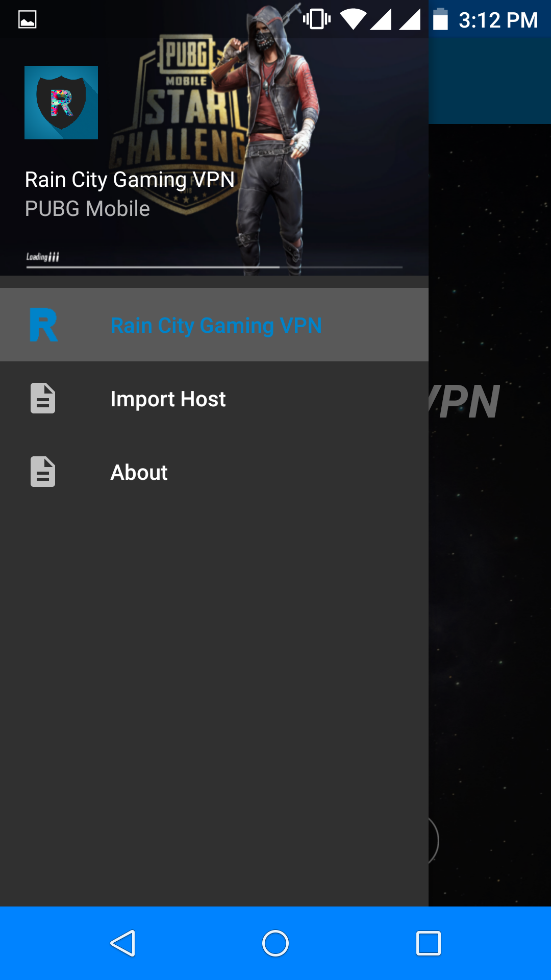This screenshot has width=551, height=980.
Task: Open the About menu entry
Action: pyautogui.click(x=139, y=473)
